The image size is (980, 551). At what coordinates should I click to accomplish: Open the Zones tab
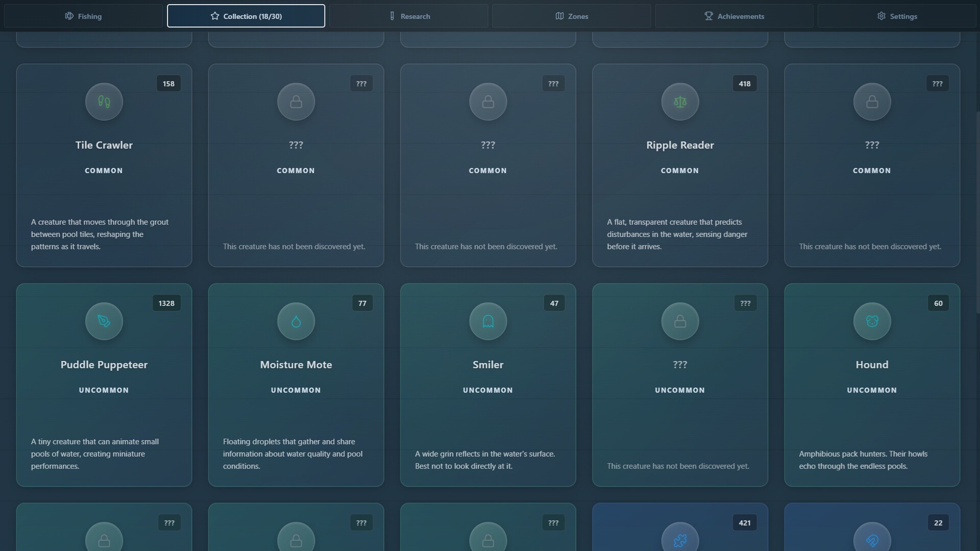(x=572, y=16)
